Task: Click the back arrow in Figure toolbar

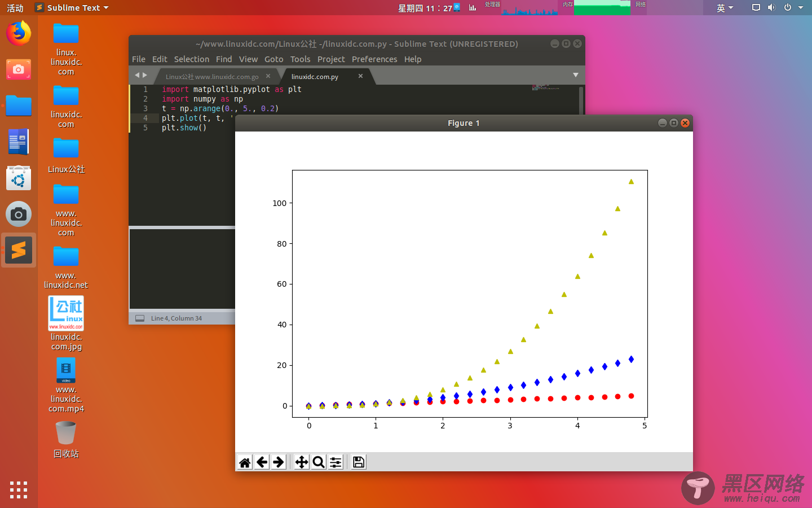Action: 262,462
